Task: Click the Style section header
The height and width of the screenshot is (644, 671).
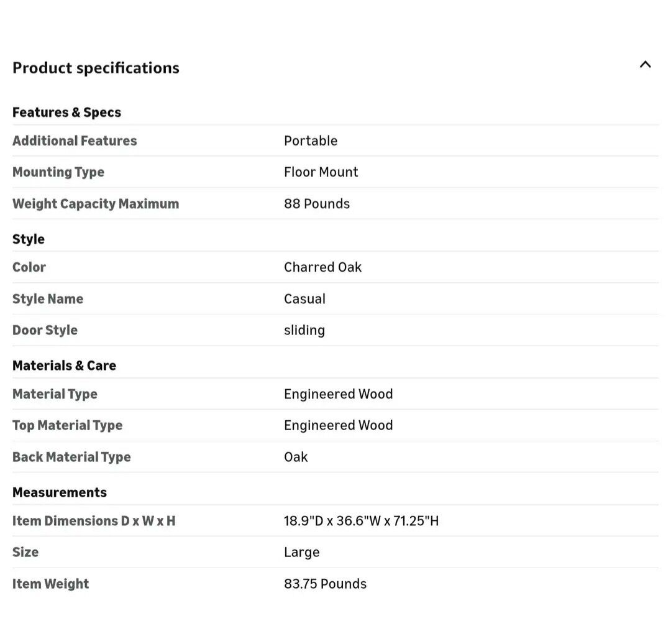Action: click(29, 239)
